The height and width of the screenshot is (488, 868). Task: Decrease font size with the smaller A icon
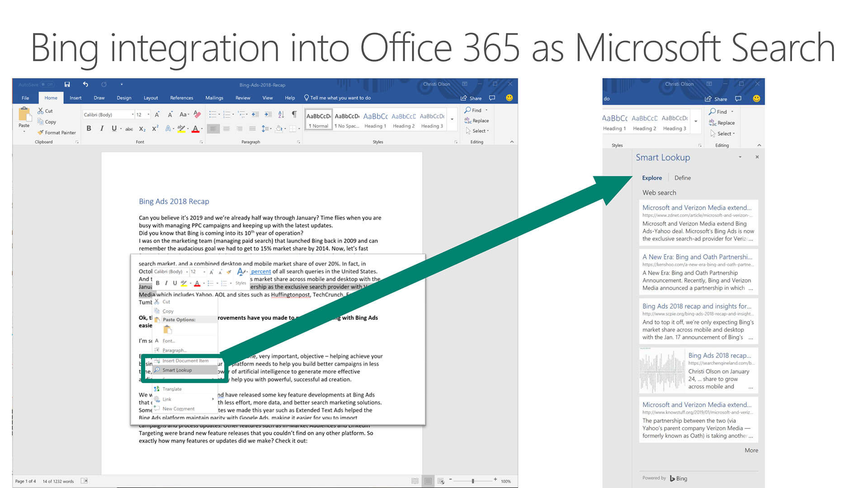point(170,115)
